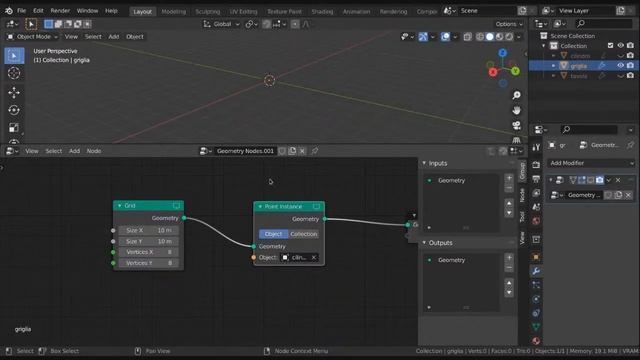Select the Move tool
This screenshot has height=360, width=640.
14,93
